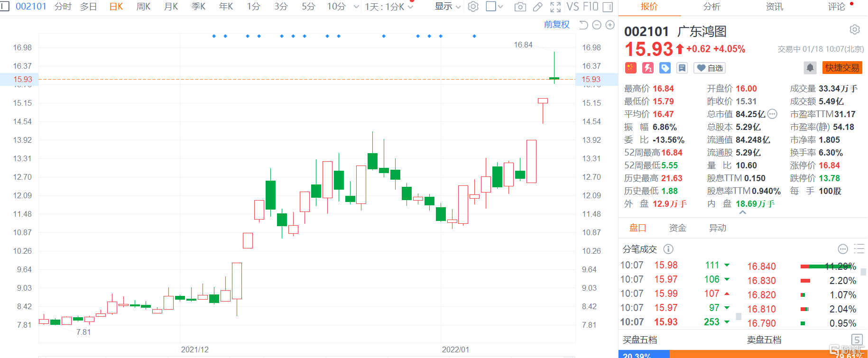Zoom in the chart with plus icon
Image resolution: width=868 pixels, height=358 pixels.
tap(610, 25)
